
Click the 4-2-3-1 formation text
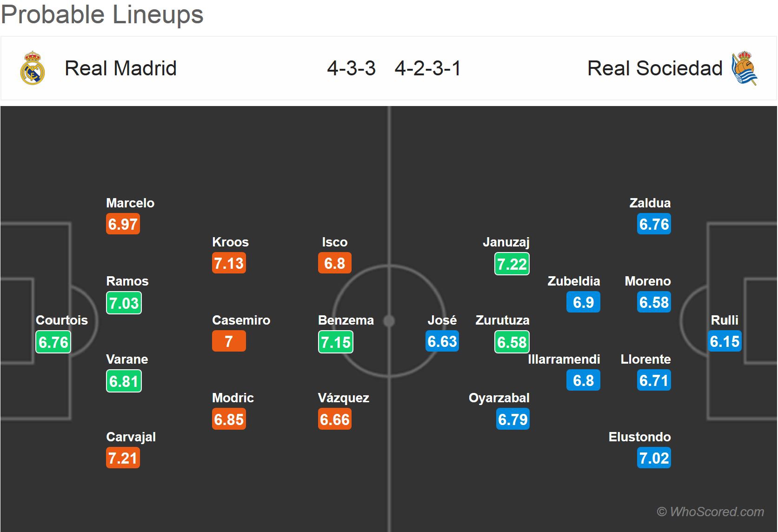(428, 68)
